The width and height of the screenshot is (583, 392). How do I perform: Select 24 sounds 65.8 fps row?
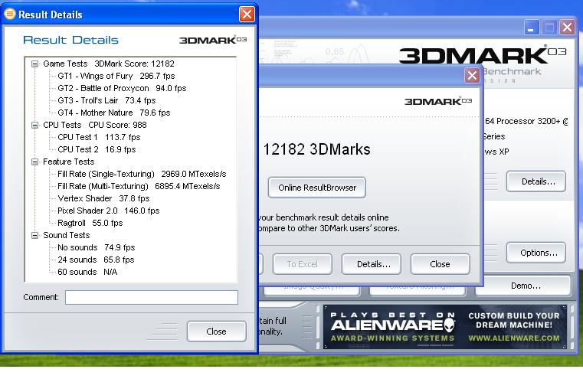click(x=96, y=260)
